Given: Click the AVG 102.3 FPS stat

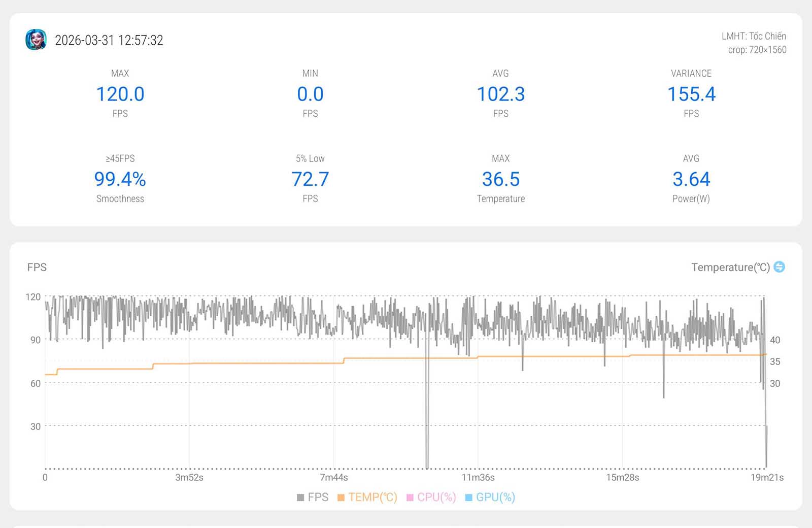Looking at the screenshot, I should [500, 94].
